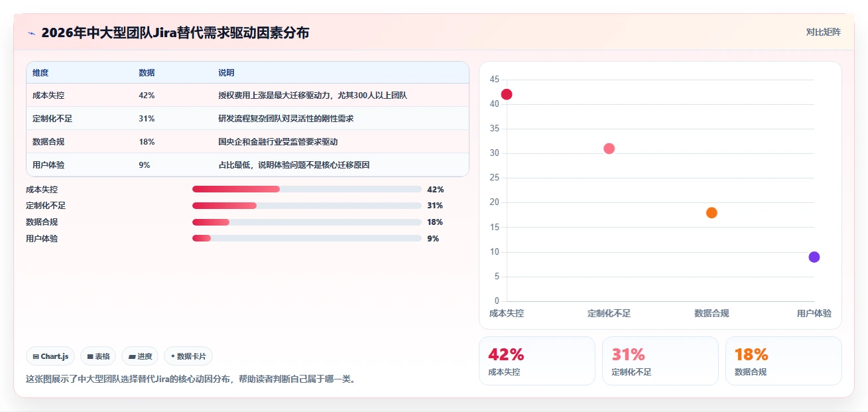Click the 18% table cell
This screenshot has width=868, height=412.
147,141
